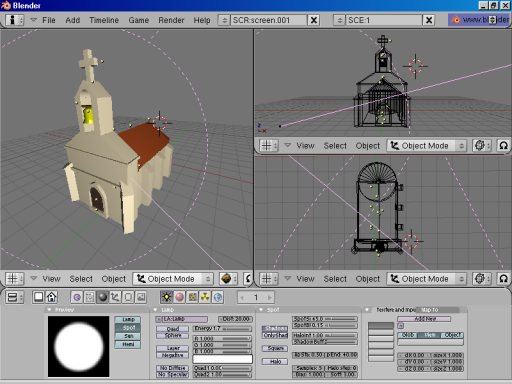Switch to the Object context icon
Screen dimensions: 512x384
[115, 297]
